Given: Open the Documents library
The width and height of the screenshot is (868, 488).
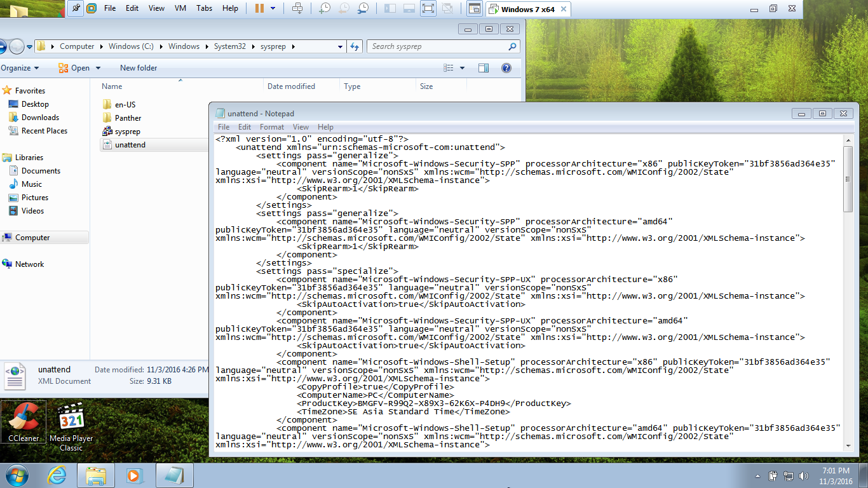Looking at the screenshot, I should [x=41, y=171].
